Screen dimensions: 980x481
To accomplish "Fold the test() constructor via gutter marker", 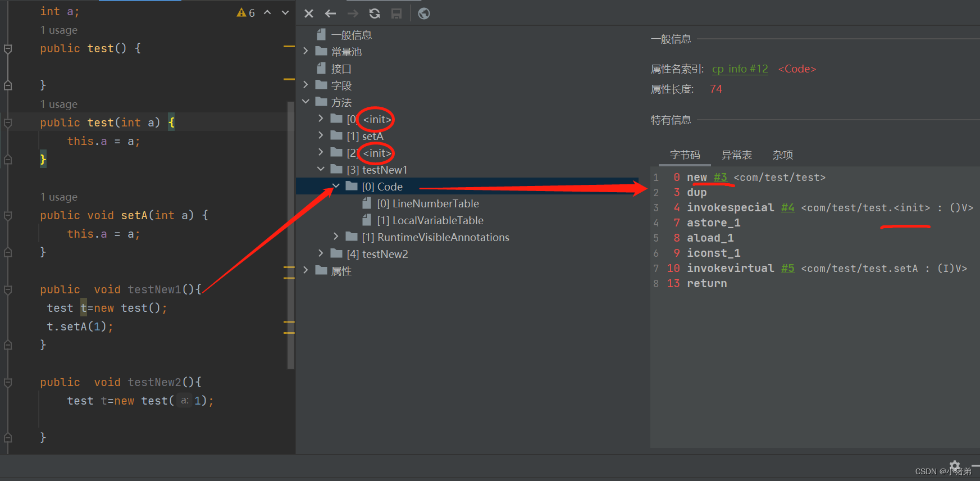I will tap(8, 49).
